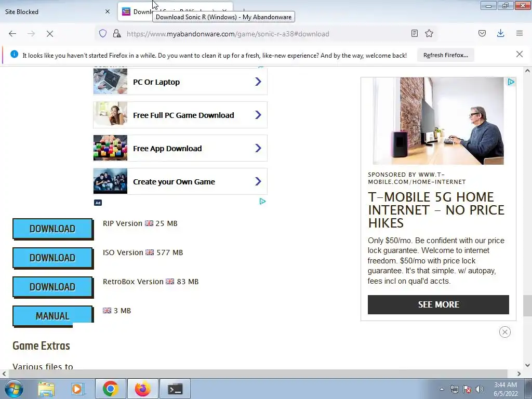
Task: Open the PC Or Laptop ad link
Action: click(180, 82)
